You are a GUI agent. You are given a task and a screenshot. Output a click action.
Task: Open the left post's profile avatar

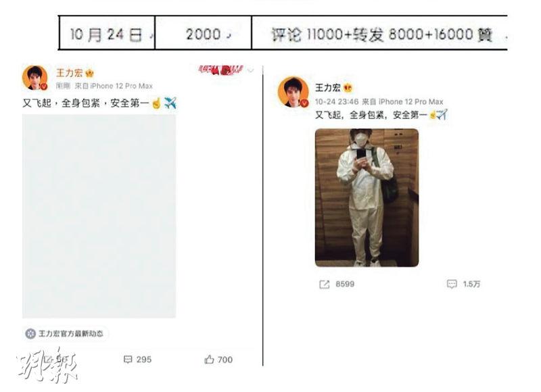pyautogui.click(x=35, y=78)
